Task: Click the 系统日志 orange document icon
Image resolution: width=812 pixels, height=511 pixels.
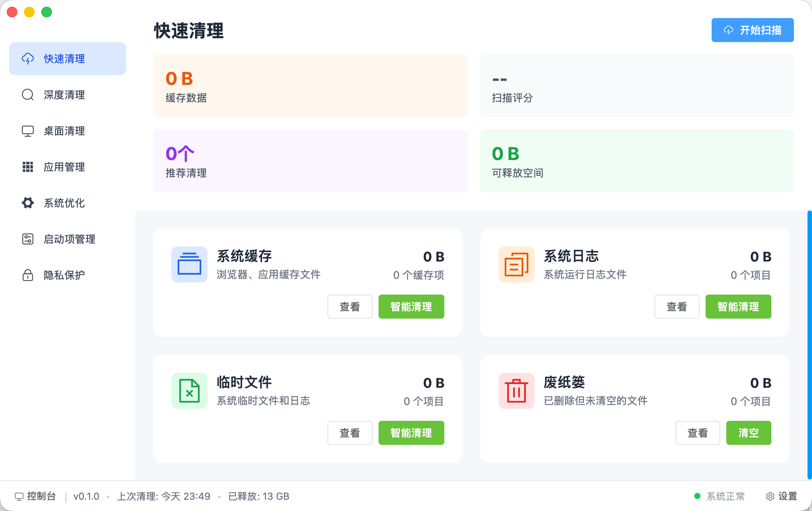Action: (x=516, y=264)
